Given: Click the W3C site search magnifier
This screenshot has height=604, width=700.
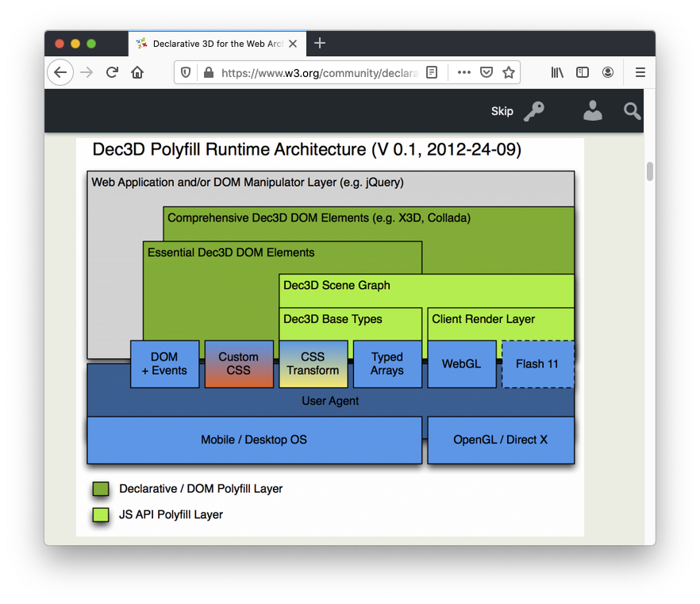Looking at the screenshot, I should tap(632, 111).
